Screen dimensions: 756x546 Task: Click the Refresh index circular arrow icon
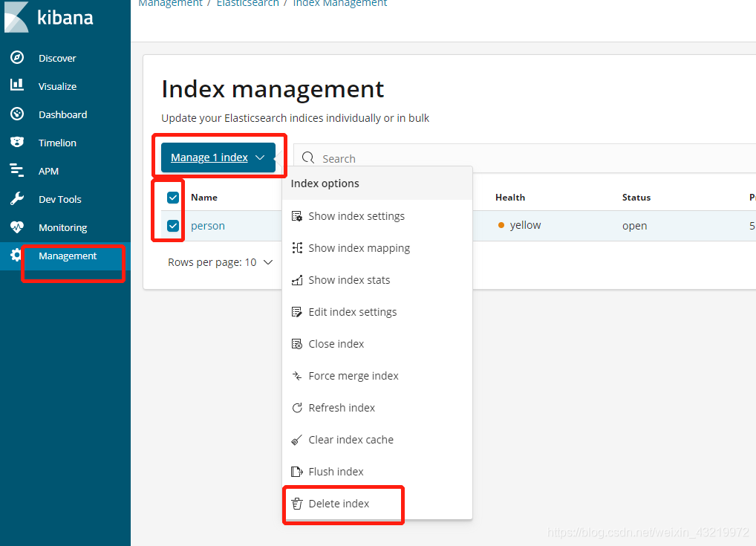(x=297, y=408)
